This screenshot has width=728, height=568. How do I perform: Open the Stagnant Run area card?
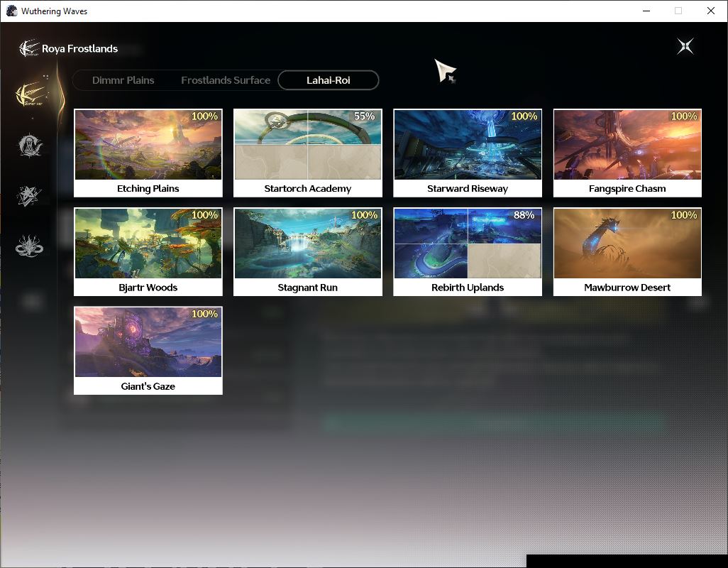click(x=308, y=252)
